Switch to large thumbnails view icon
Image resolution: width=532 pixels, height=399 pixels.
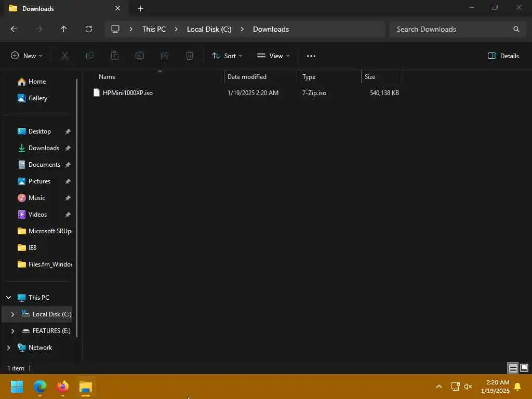524,368
